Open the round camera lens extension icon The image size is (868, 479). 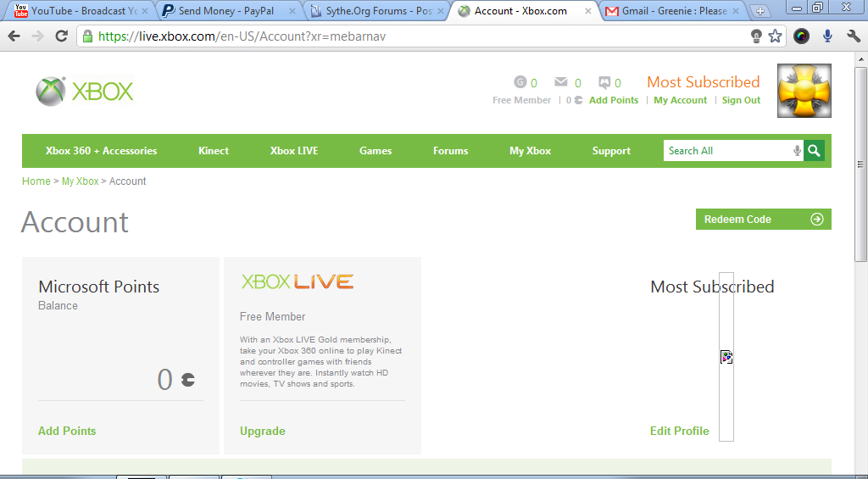801,36
